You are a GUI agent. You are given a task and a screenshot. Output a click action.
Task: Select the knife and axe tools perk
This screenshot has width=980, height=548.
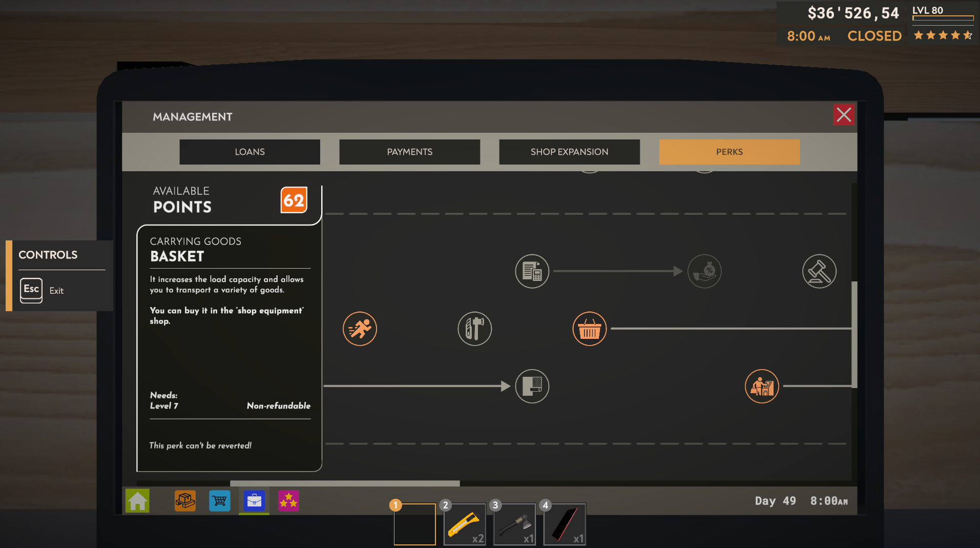(x=474, y=329)
